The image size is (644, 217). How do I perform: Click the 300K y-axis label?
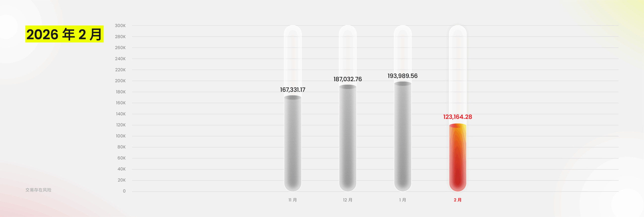[x=120, y=25]
